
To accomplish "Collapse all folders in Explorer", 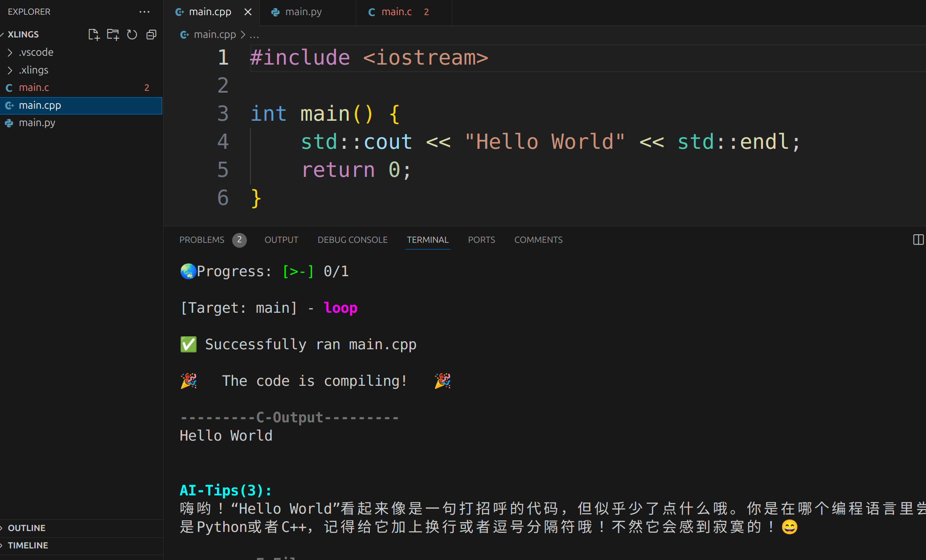I will point(152,34).
